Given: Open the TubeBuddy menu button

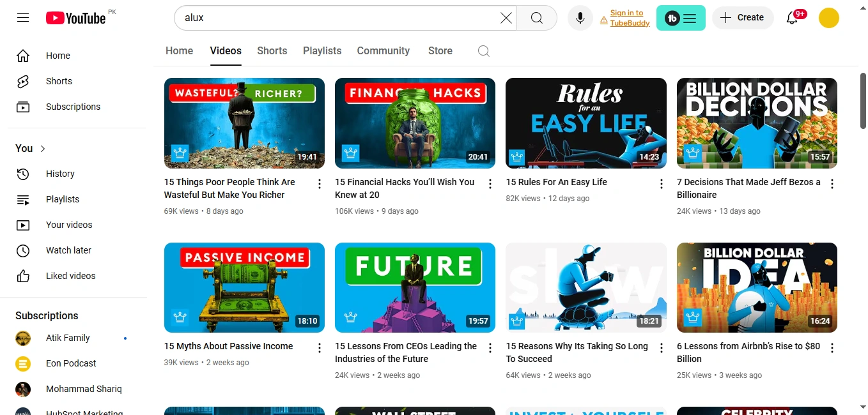Looking at the screenshot, I should [x=681, y=18].
